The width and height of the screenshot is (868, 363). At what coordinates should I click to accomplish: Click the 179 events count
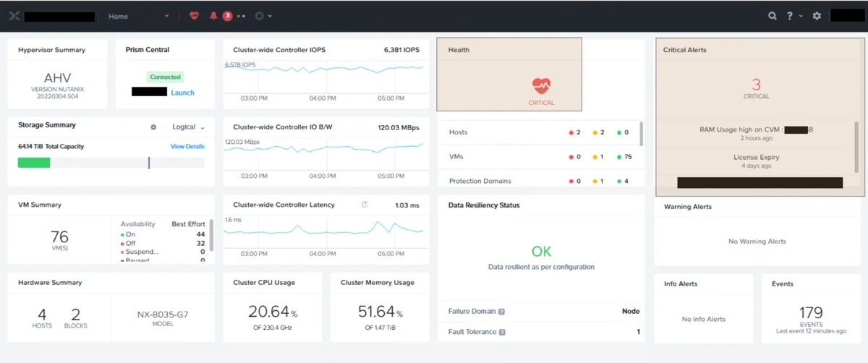[x=811, y=312]
